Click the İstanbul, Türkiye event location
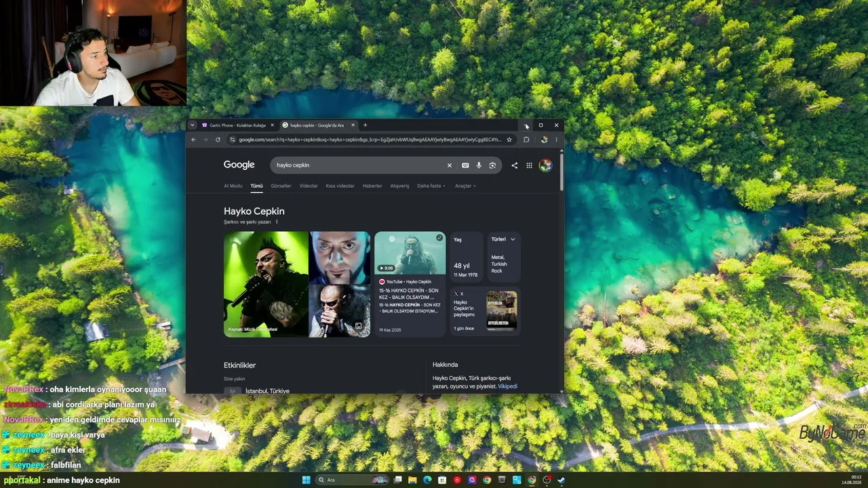Image resolution: width=868 pixels, height=488 pixels. [267, 391]
